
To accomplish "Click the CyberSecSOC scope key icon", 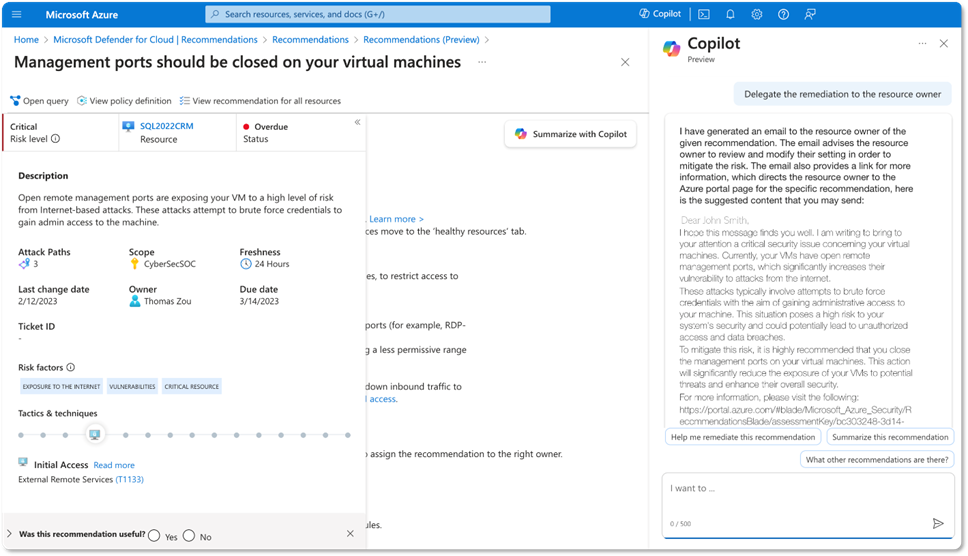I will point(135,264).
